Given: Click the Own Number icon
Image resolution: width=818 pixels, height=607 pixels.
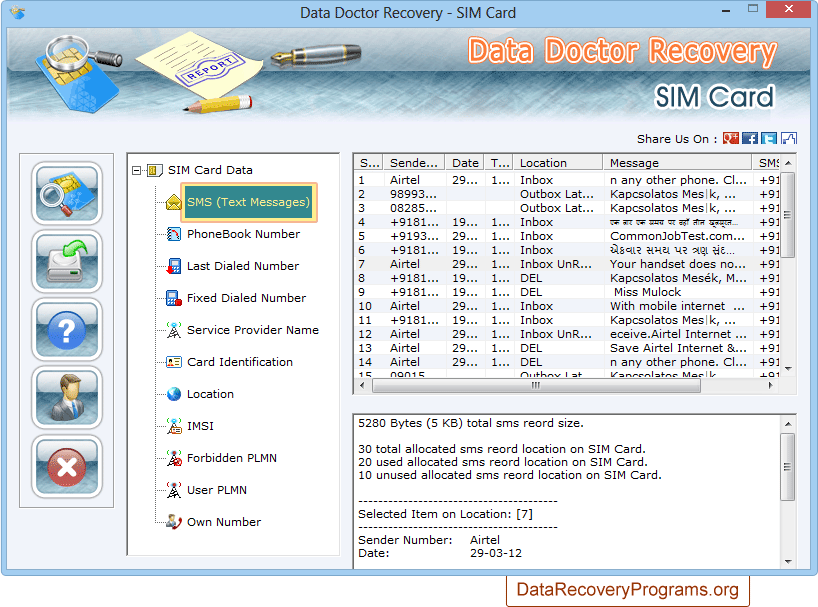Looking at the screenshot, I should point(173,521).
